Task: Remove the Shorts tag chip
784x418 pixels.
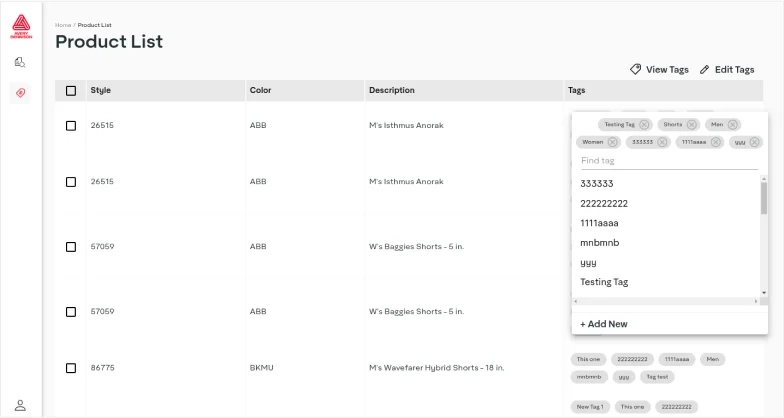Action: point(691,124)
